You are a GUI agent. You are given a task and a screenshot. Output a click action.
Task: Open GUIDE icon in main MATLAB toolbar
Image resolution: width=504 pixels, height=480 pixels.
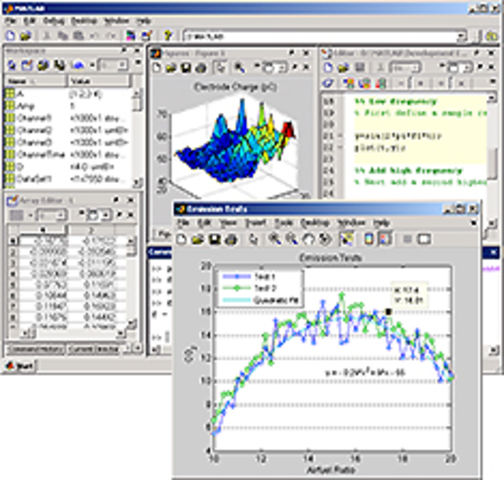coord(147,36)
